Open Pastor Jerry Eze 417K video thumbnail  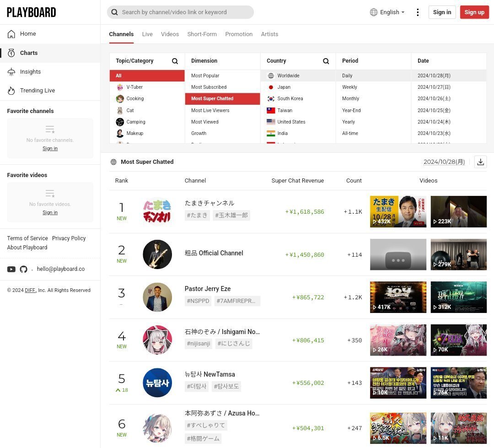pos(398,297)
